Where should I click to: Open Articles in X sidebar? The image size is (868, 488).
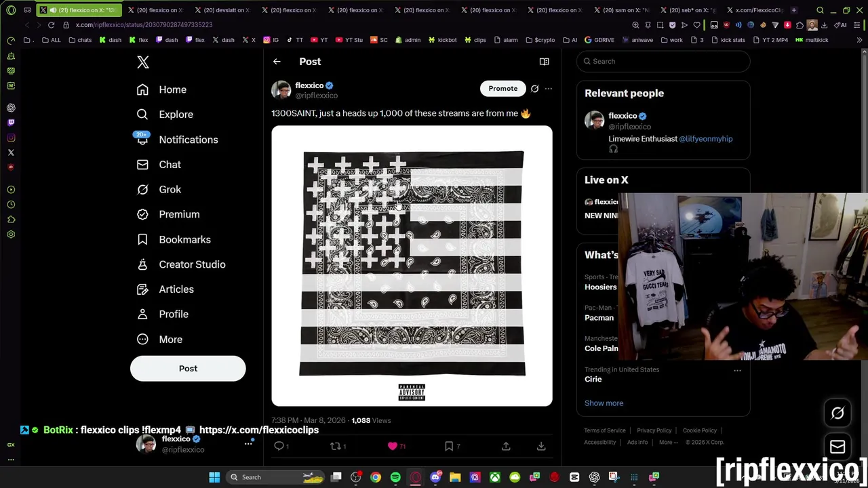[165, 289]
